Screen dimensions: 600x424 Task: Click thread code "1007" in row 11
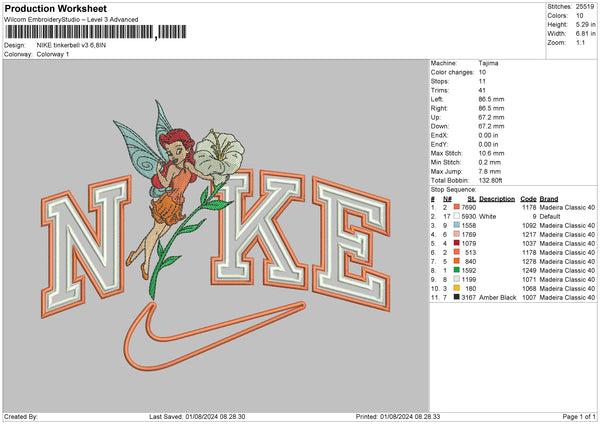(529, 297)
